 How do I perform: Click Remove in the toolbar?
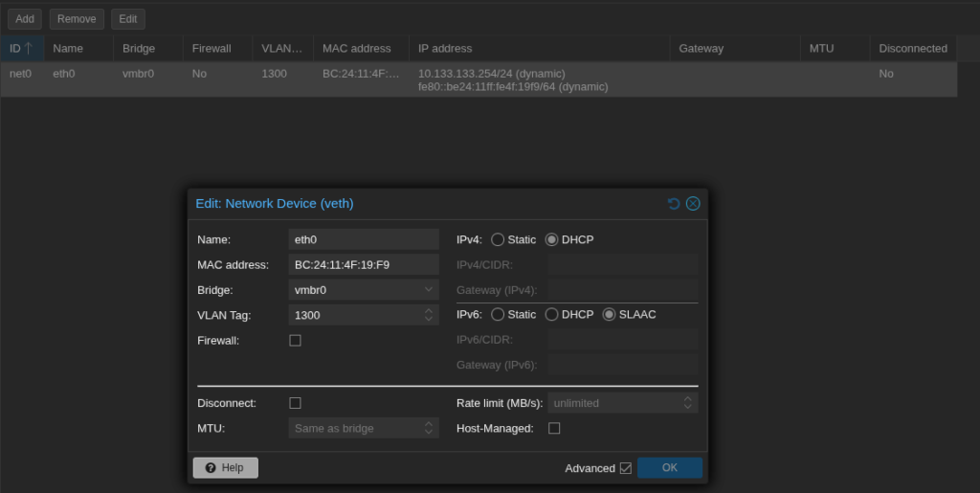point(77,19)
